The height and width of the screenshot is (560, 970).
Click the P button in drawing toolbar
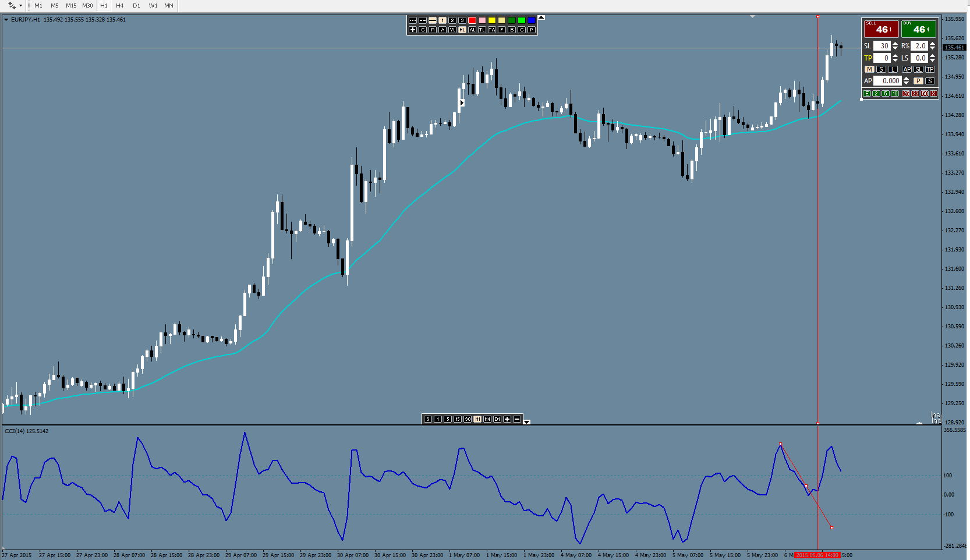point(532,30)
